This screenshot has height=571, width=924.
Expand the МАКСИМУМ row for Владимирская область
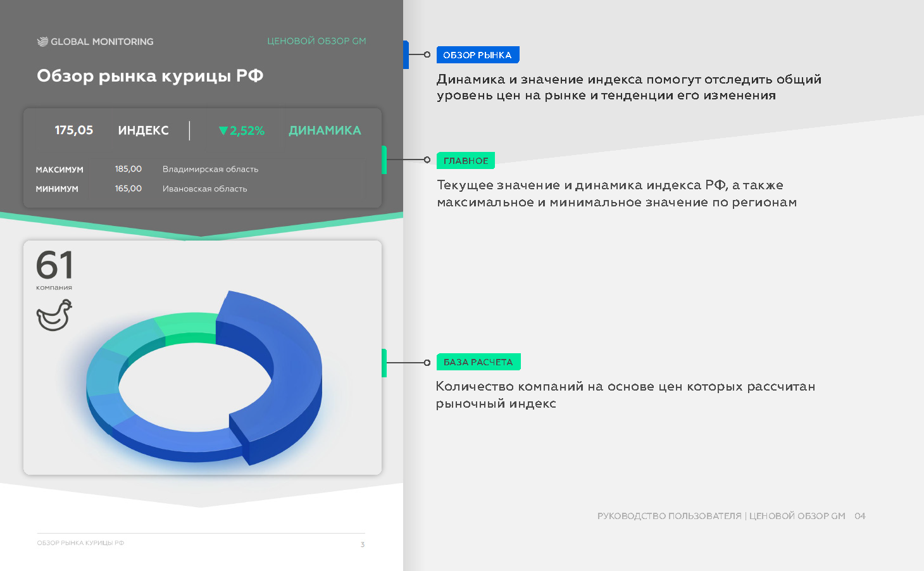[x=146, y=169]
